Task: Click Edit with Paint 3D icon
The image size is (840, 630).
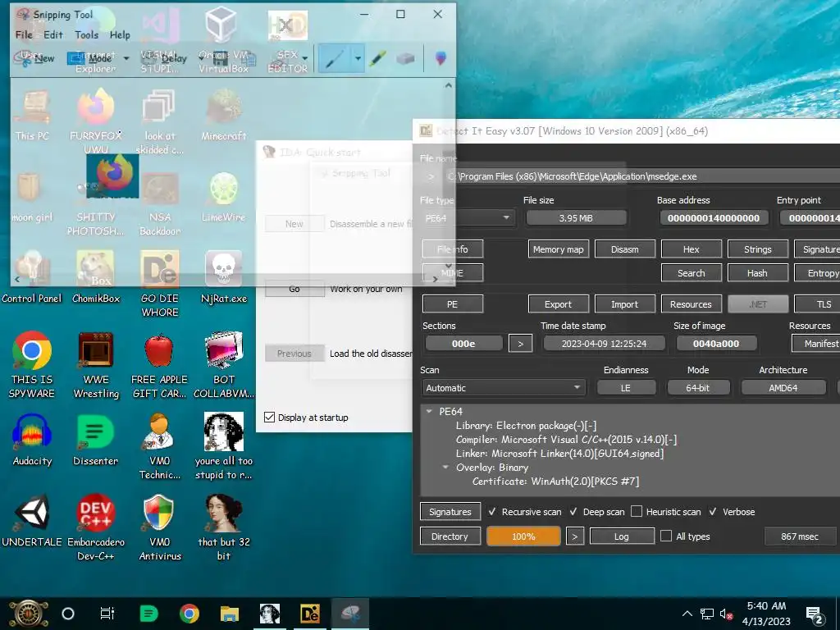Action: (x=441, y=58)
